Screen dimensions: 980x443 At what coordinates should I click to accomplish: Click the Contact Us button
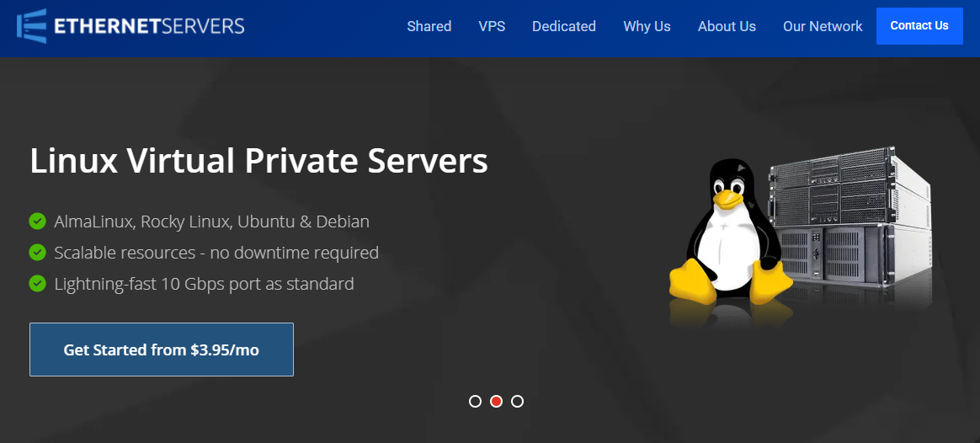[919, 25]
